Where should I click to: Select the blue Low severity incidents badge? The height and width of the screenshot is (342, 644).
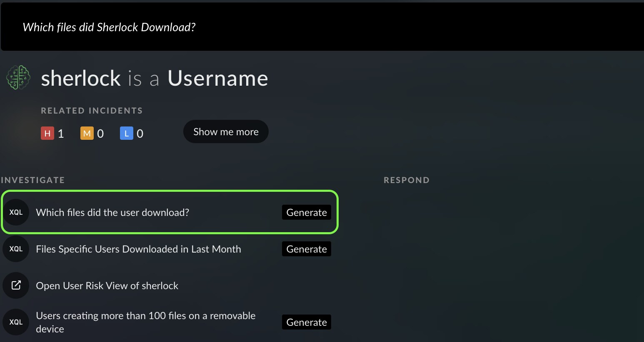[x=126, y=134]
